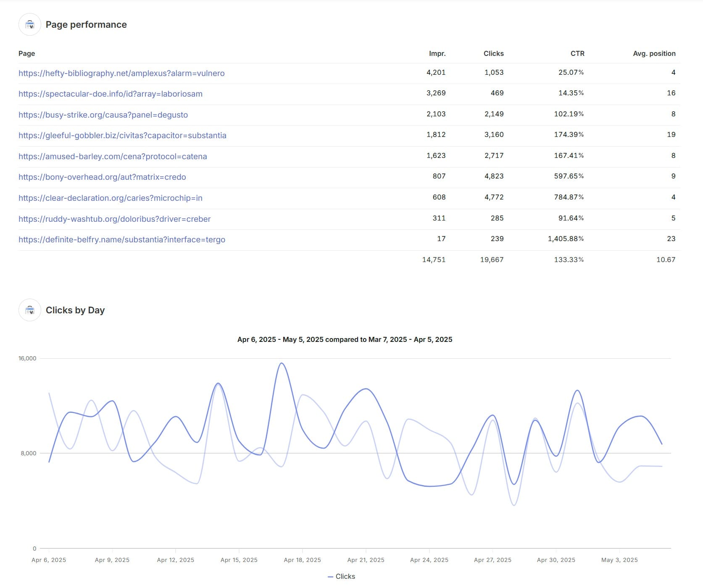The height and width of the screenshot is (588, 703).
Task: Open the ruddy-washtub.org creber link
Action: [x=115, y=219]
